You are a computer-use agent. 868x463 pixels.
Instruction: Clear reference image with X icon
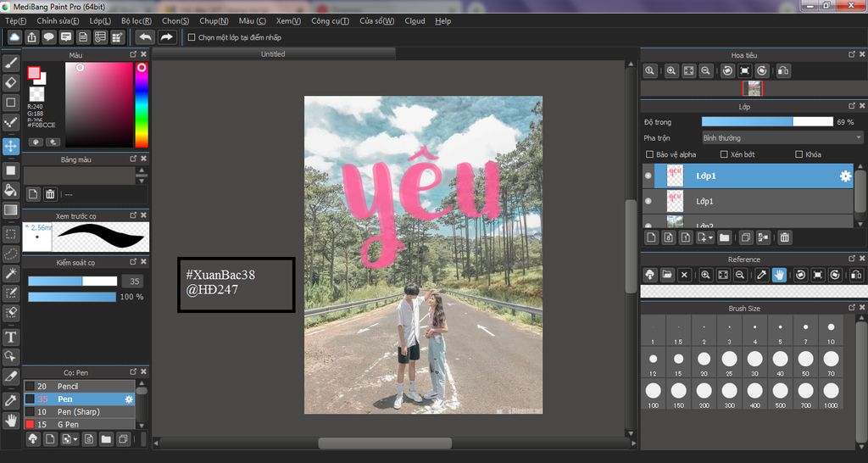coord(684,275)
